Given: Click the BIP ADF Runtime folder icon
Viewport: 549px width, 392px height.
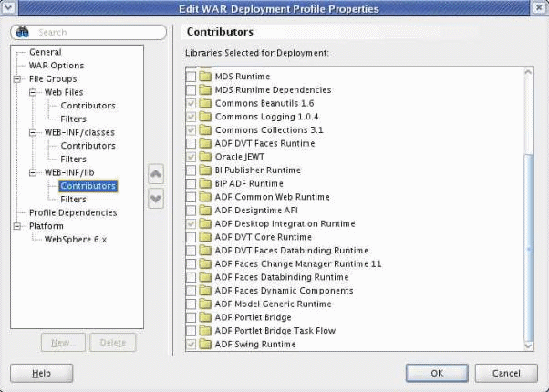Looking at the screenshot, I should pyautogui.click(x=205, y=183).
